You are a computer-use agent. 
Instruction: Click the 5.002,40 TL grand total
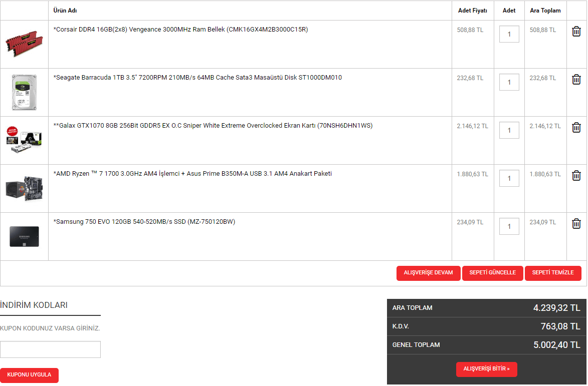(x=556, y=345)
